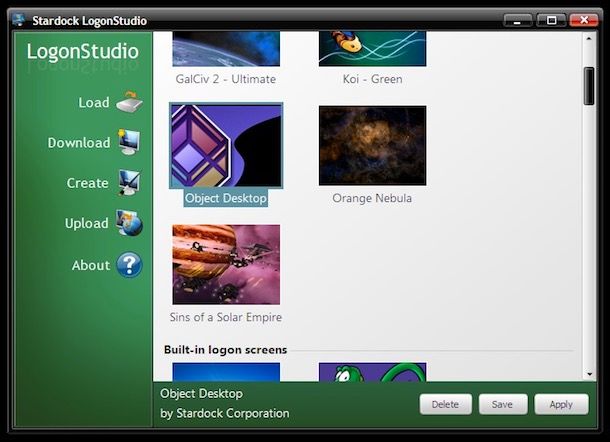Viewport: 610px width, 442px height.
Task: Maximize the LogonStudio window
Action: pos(551,20)
